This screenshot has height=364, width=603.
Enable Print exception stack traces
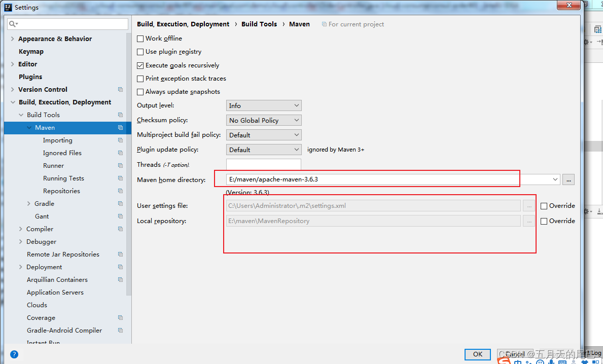[x=140, y=79]
